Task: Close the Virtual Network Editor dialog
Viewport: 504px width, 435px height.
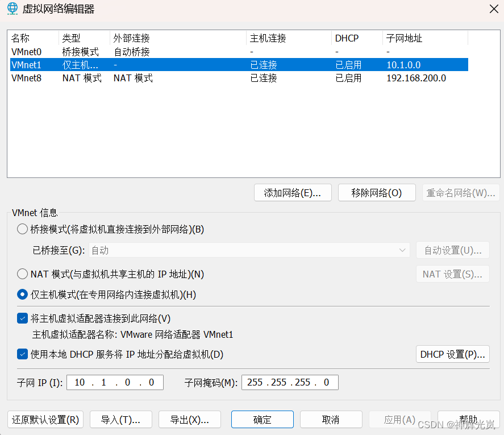Action: [x=493, y=9]
